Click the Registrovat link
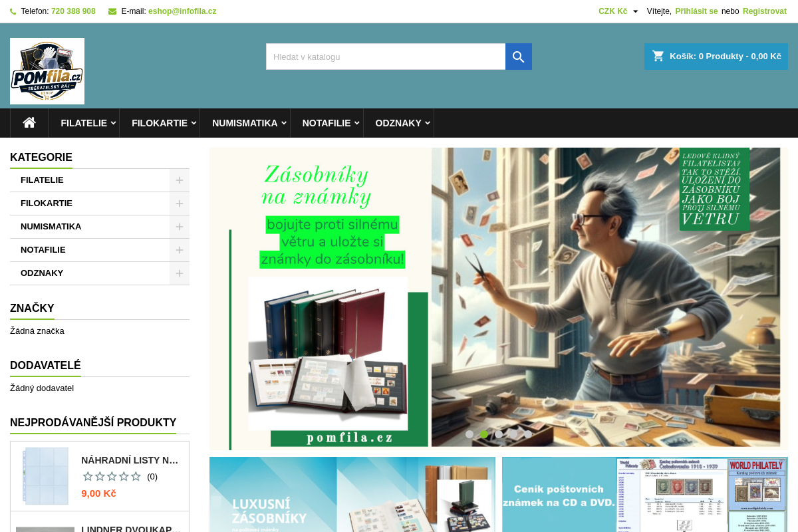798x532 pixels. pyautogui.click(x=765, y=11)
